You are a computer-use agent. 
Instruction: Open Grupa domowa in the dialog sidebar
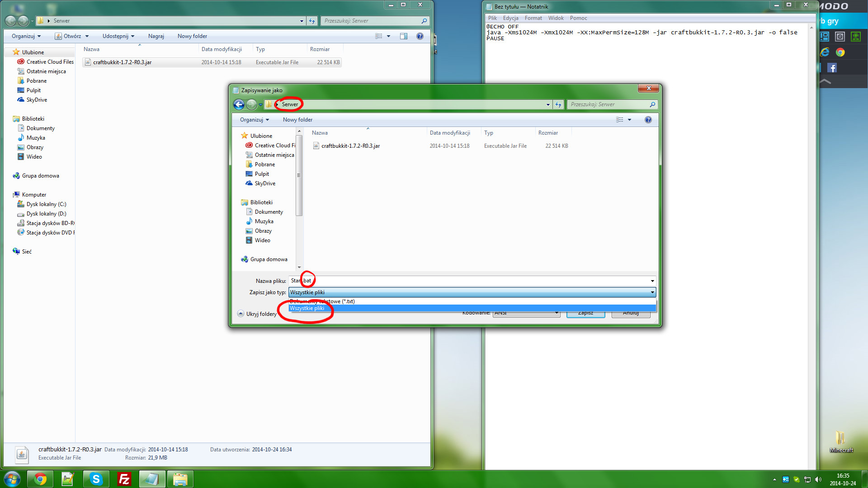tap(264, 259)
